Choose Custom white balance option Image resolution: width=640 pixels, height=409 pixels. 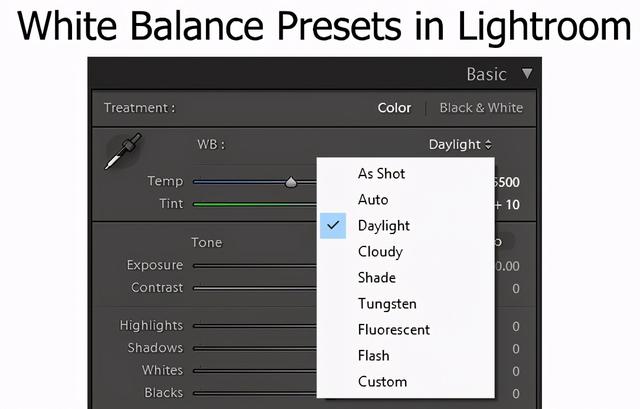(382, 381)
